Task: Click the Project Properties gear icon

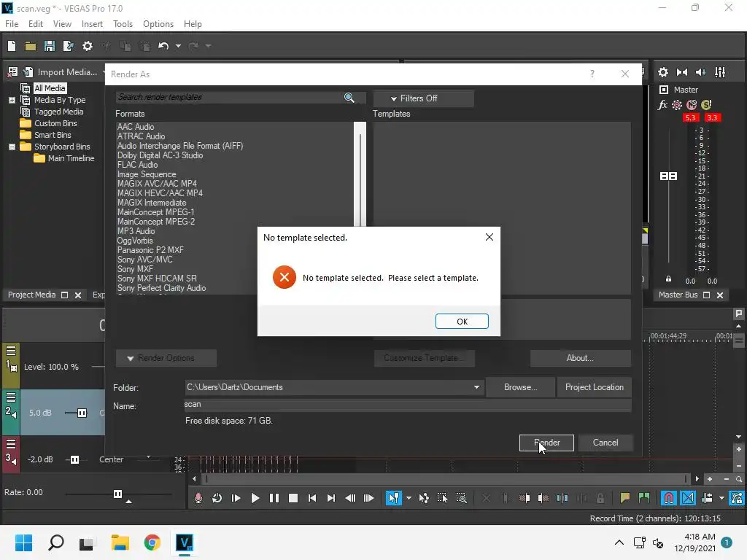Action: click(88, 46)
